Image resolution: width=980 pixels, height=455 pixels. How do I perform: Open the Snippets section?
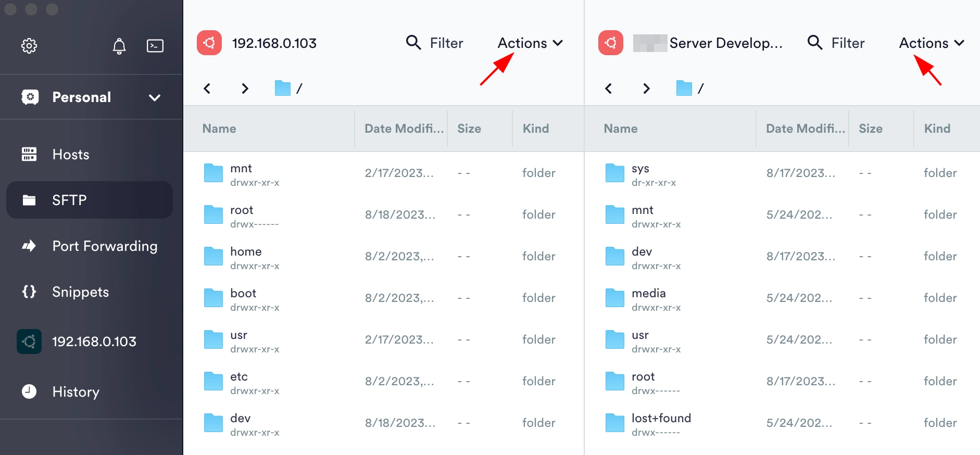coord(80,292)
